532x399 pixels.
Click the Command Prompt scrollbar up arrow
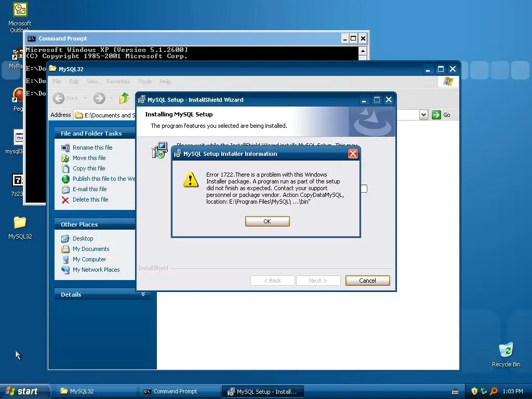pos(363,51)
